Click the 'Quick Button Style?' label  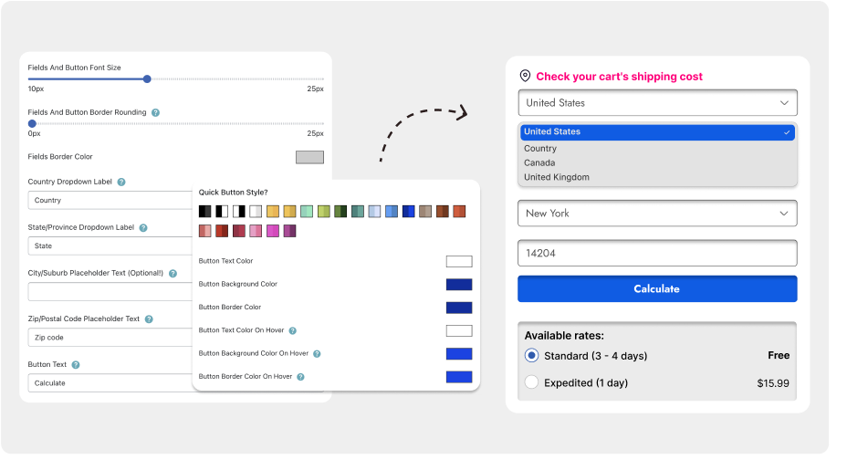point(233,193)
